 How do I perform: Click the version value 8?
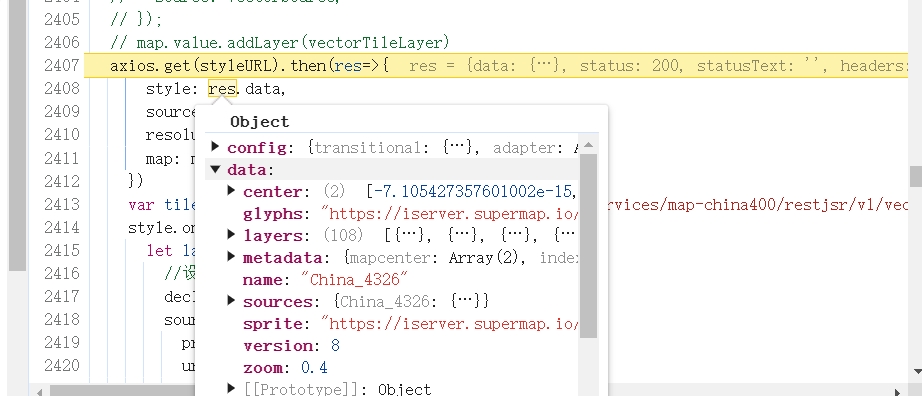coord(335,345)
